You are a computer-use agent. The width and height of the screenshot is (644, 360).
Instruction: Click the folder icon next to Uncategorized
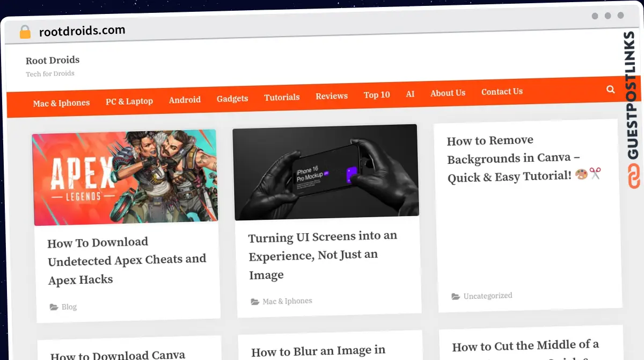point(456,296)
